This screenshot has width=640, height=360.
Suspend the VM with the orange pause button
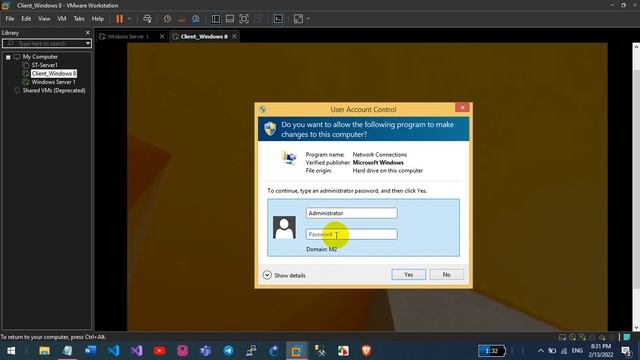tap(120, 19)
